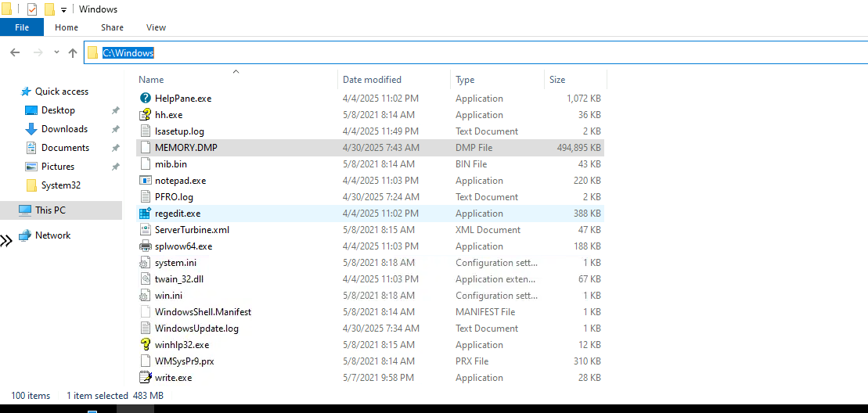The width and height of the screenshot is (868, 413).
Task: Click the write.exe notepad icon
Action: (x=146, y=378)
